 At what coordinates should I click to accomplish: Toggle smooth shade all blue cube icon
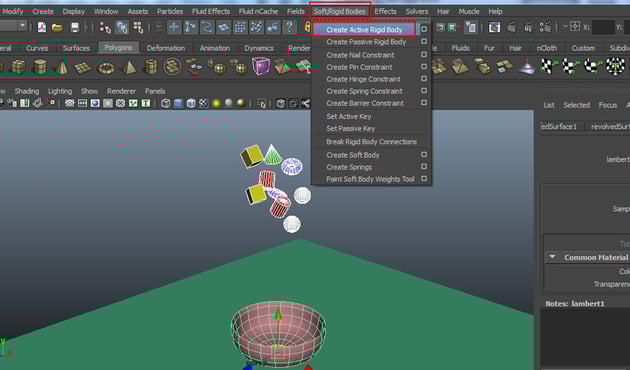(x=178, y=104)
